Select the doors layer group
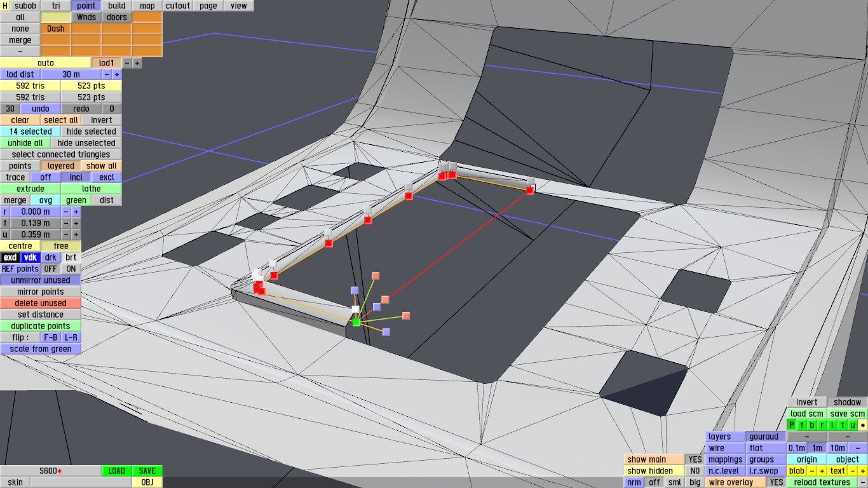This screenshot has width=868, height=488. point(116,17)
